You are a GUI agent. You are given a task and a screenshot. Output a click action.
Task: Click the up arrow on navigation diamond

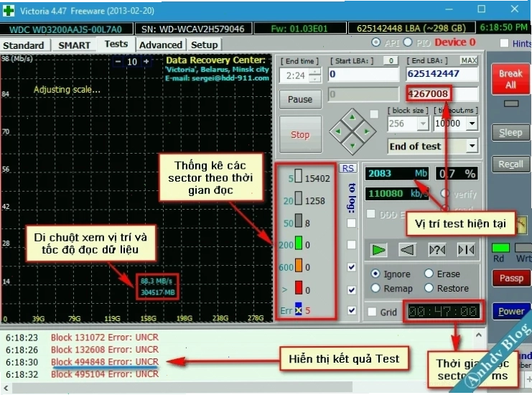[353, 117]
